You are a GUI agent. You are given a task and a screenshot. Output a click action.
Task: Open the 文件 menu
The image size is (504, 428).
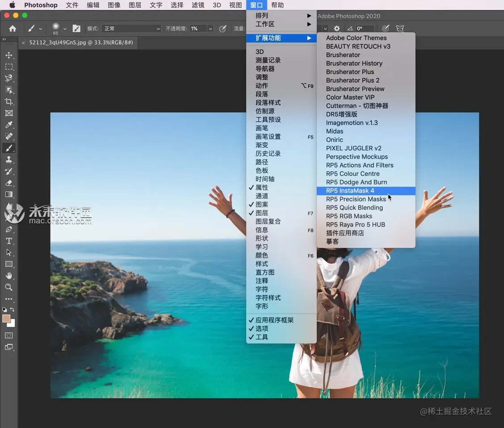click(x=72, y=5)
